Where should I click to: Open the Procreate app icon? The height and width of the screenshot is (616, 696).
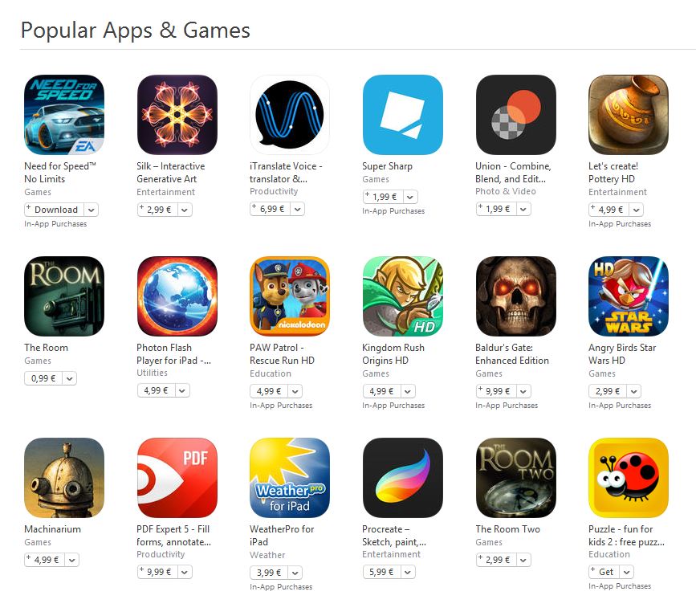tap(403, 478)
